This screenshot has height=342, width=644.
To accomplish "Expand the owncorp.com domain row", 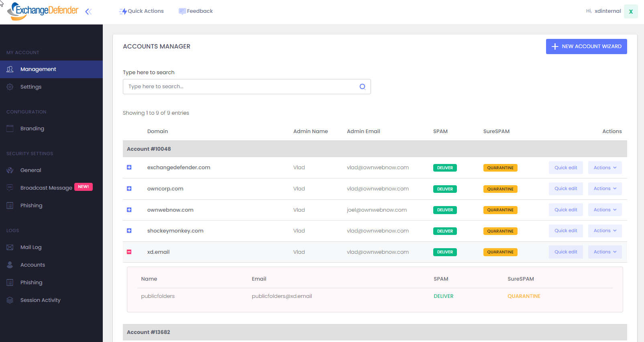I will (x=129, y=189).
